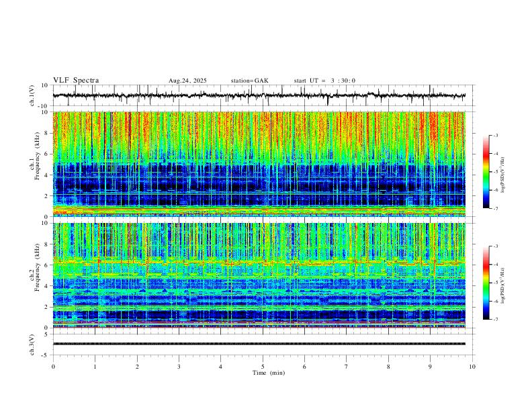The height and width of the screenshot is (411, 532).
Task: Click the ch.1 spectrogram panel
Action: click(259, 164)
